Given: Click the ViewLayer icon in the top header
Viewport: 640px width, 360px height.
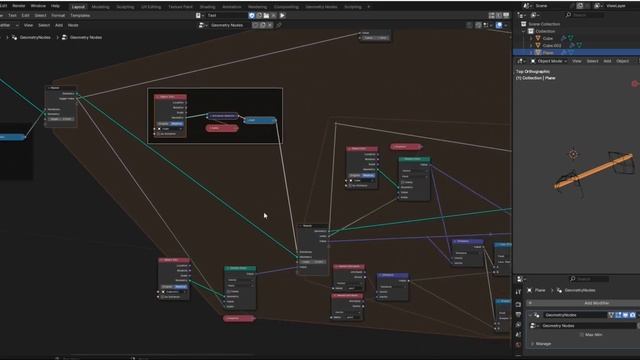Looking at the screenshot, I should (597, 6).
